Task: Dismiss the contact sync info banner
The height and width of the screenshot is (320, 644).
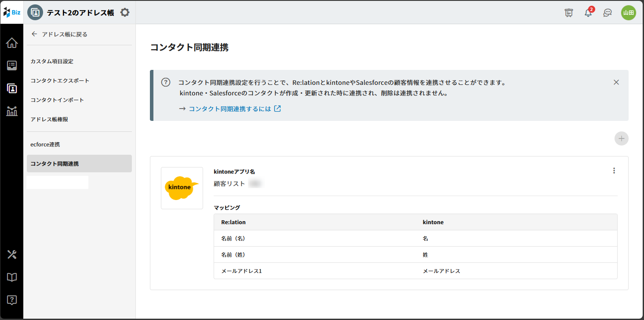Action: (616, 82)
